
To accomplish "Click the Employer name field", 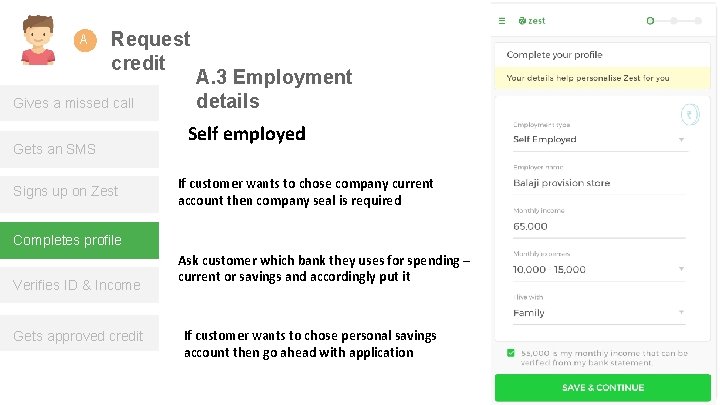I will 599,183.
